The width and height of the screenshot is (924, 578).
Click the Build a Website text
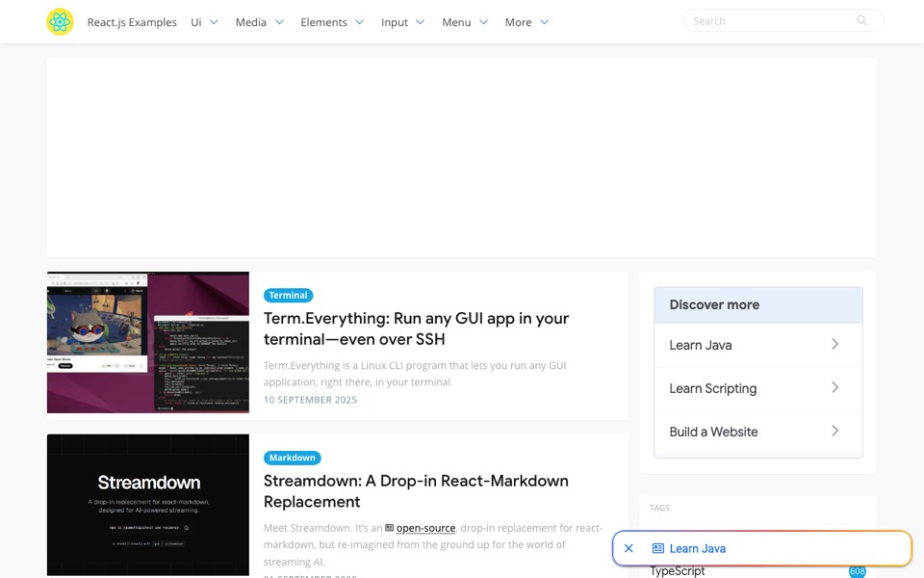tap(713, 432)
